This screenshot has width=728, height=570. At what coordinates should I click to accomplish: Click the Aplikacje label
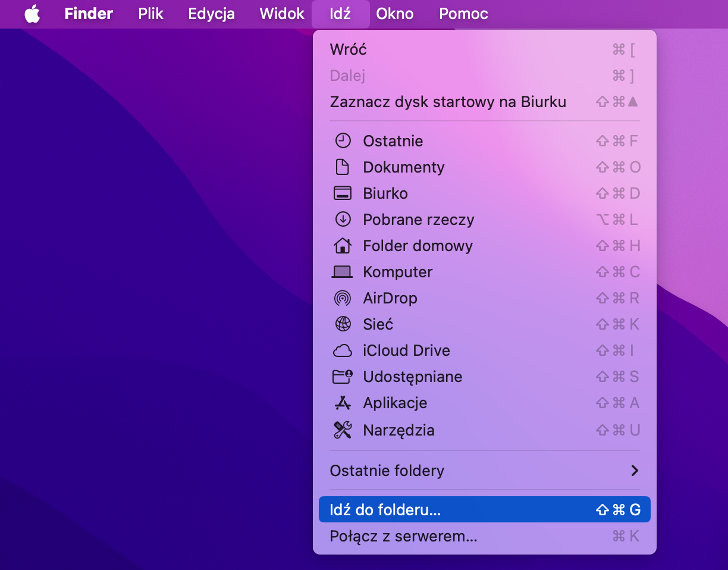pyautogui.click(x=396, y=403)
